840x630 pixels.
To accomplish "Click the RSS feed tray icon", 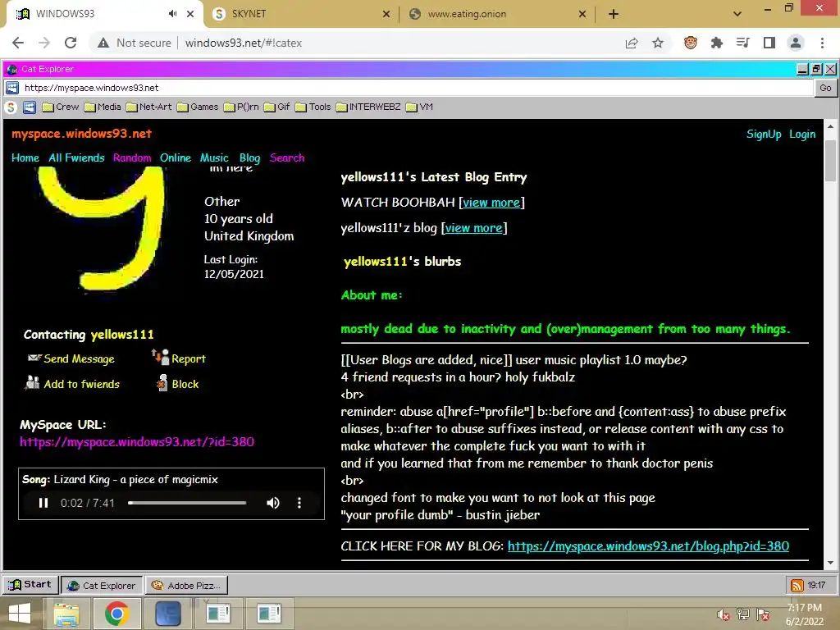I will tap(797, 586).
